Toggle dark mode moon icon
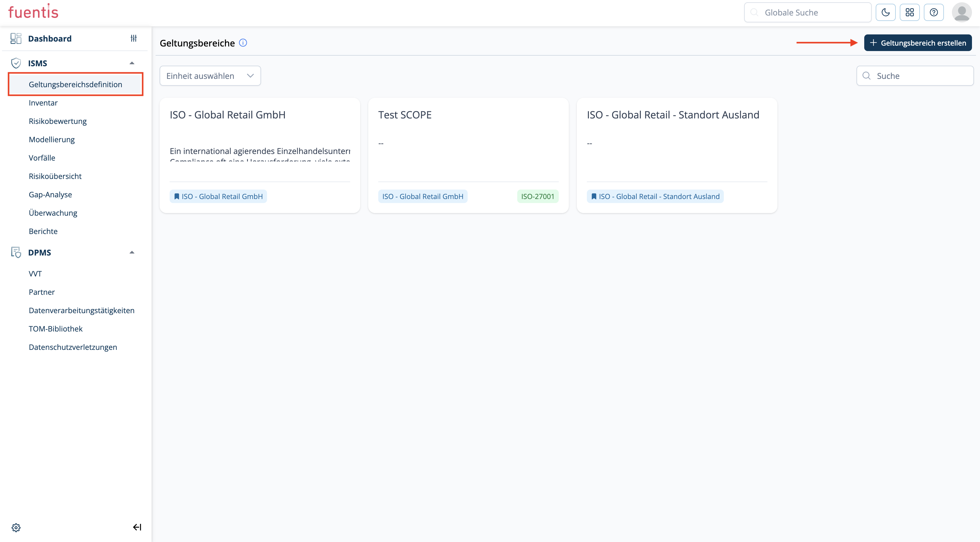The width and height of the screenshot is (980, 542). coord(885,13)
